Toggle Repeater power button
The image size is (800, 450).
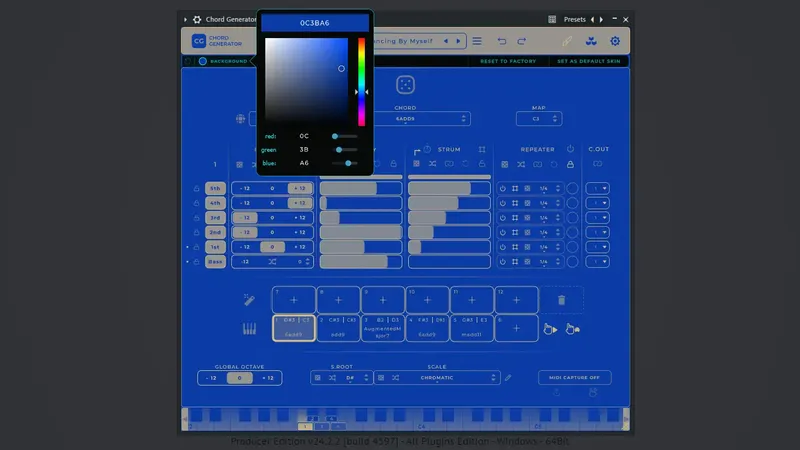click(x=570, y=149)
